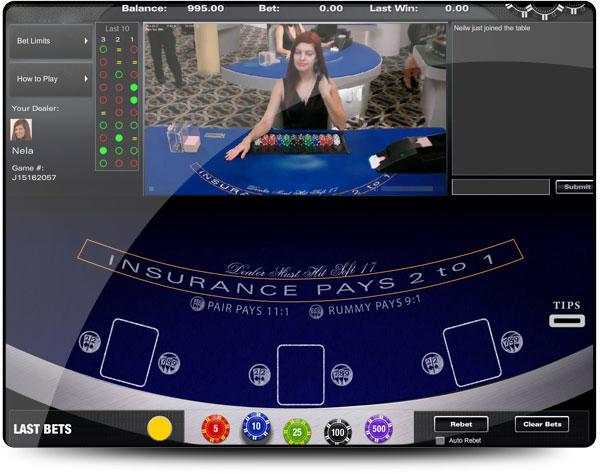The image size is (600, 474).
Task: Click dealer Nela's profile photo
Action: pos(21,130)
